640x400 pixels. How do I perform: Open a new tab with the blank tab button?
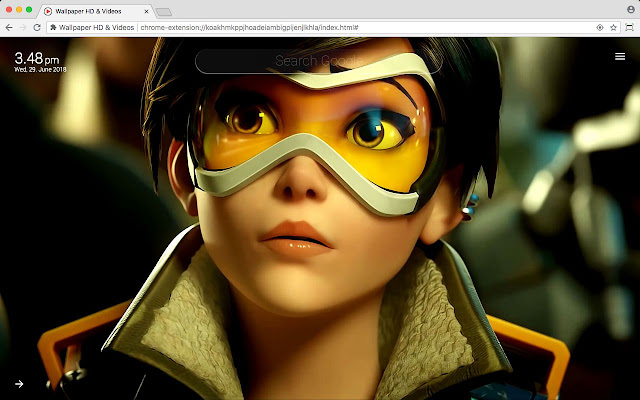point(164,13)
